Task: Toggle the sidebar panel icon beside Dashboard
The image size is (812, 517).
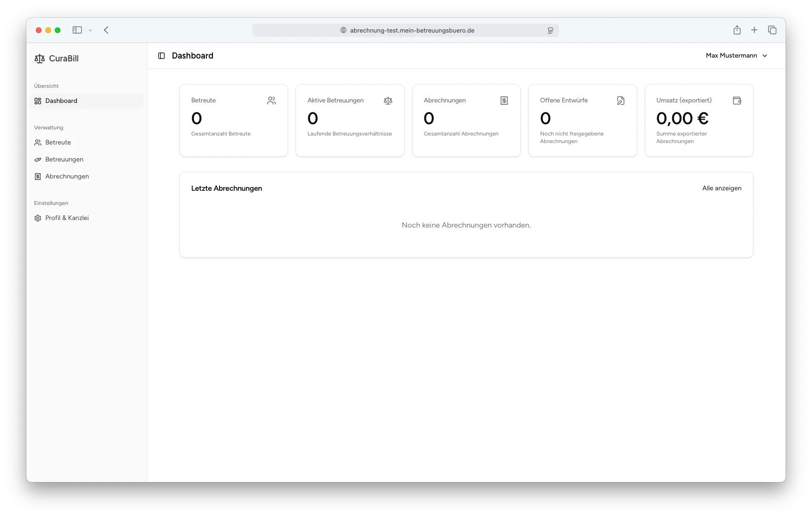Action: [x=161, y=56]
